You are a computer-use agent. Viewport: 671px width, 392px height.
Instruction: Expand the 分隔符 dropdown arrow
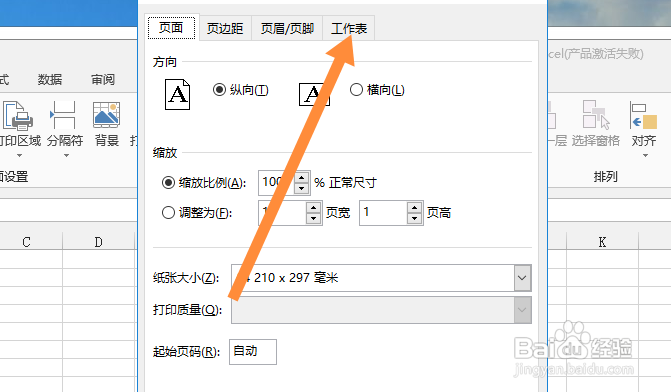(66, 156)
